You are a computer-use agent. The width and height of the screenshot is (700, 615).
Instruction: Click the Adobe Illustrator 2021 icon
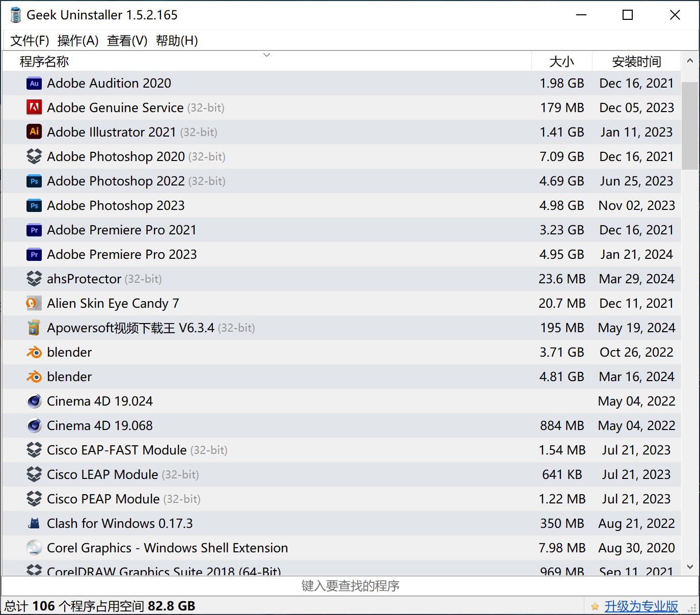[34, 132]
